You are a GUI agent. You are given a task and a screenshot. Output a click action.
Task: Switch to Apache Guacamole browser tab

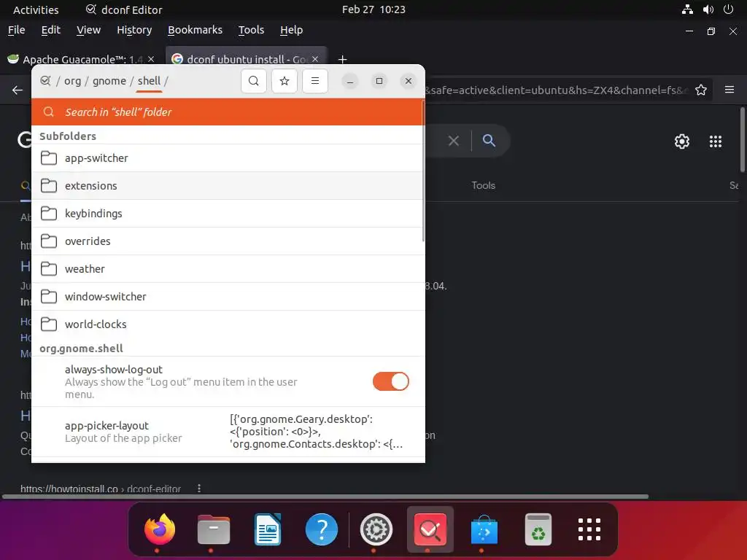coord(81,59)
